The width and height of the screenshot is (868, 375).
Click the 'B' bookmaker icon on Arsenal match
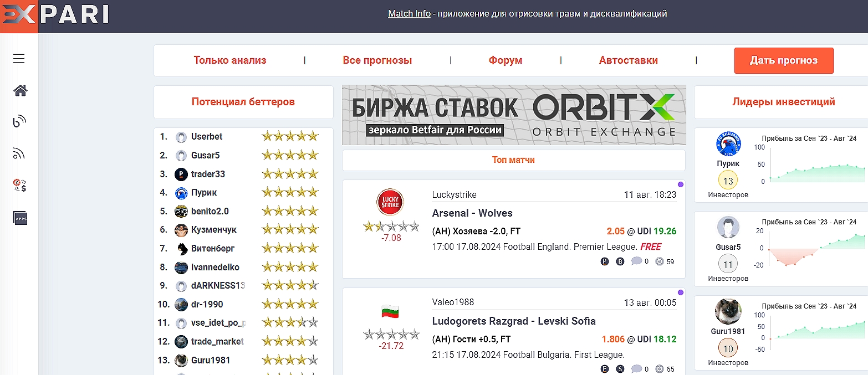pyautogui.click(x=620, y=261)
